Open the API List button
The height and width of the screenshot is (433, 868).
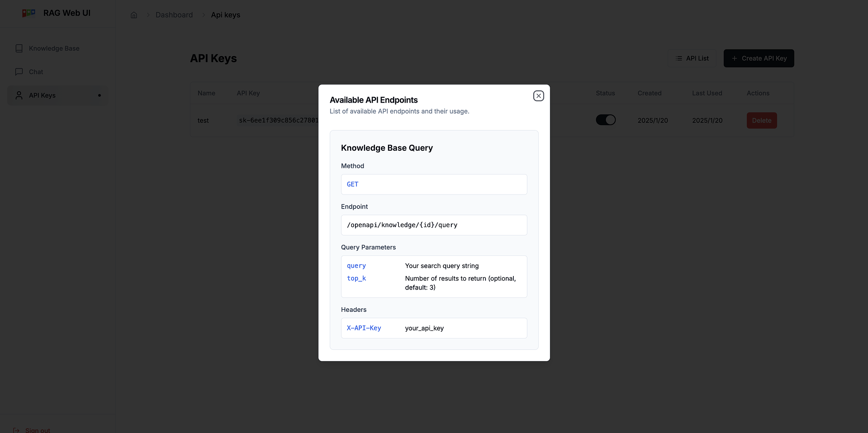point(692,58)
